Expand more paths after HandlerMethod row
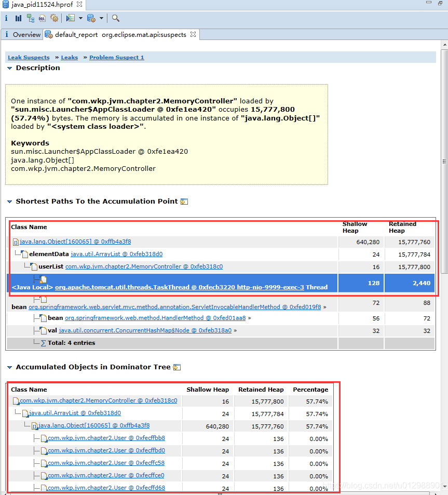 [249, 318]
